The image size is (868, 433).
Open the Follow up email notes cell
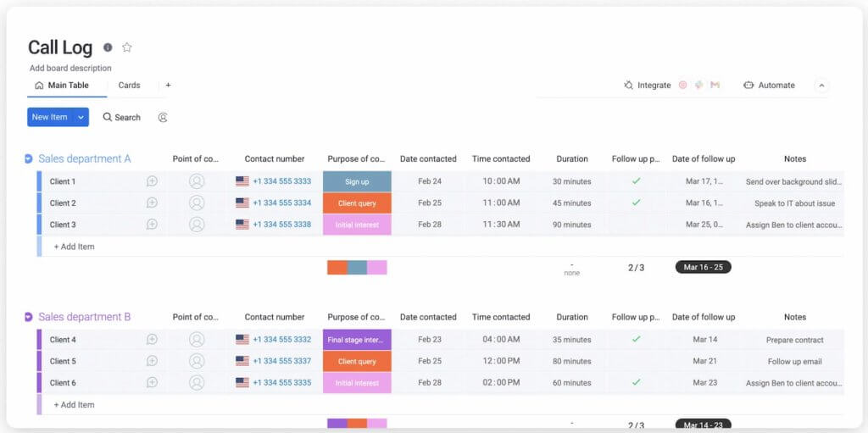pyautogui.click(x=795, y=362)
